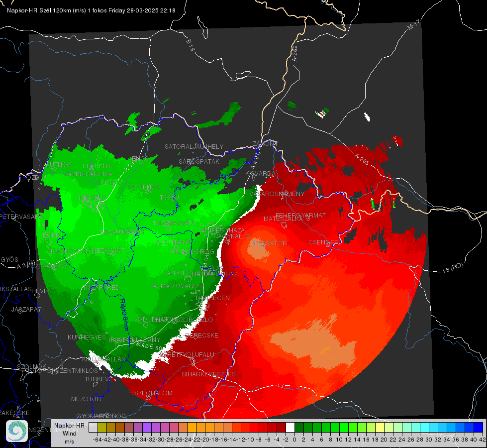The image size is (487, 448).
Task: Pick the dark blue swatch at the legend's right end
Action: click(x=479, y=428)
